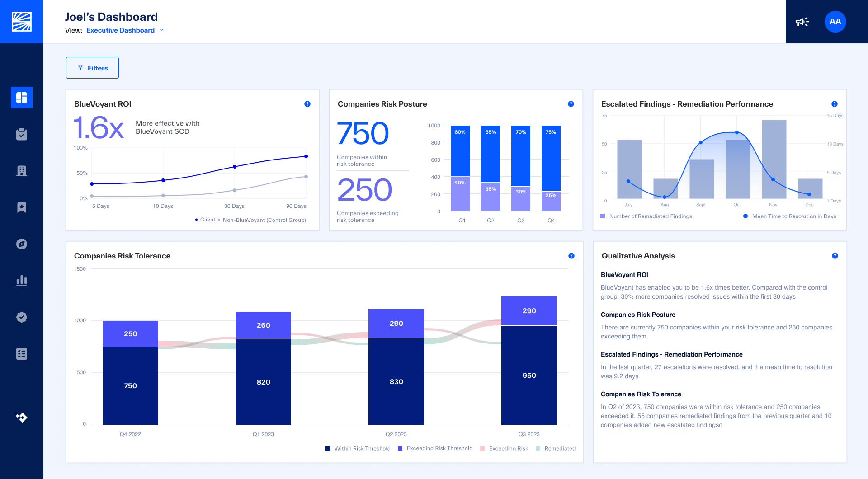
Task: Show help for Companies Risk Tolerance card
Action: tap(571, 256)
